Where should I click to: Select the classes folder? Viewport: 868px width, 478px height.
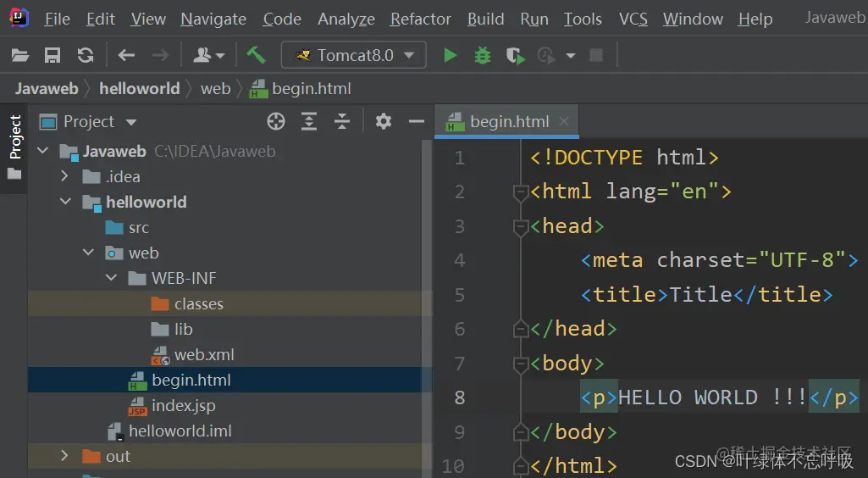(187, 303)
